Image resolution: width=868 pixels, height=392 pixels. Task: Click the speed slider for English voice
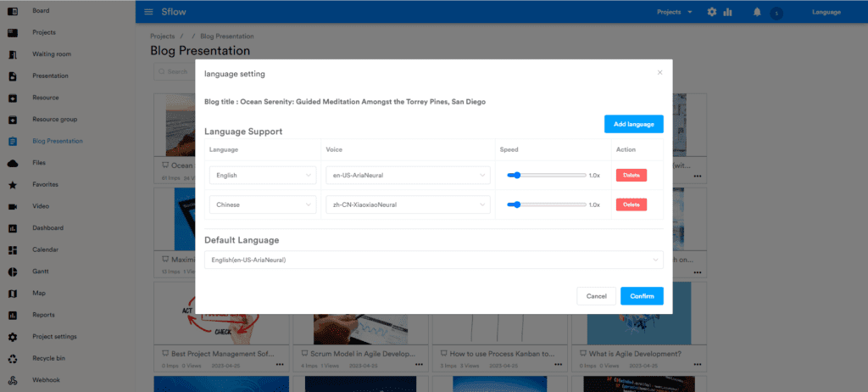point(546,176)
